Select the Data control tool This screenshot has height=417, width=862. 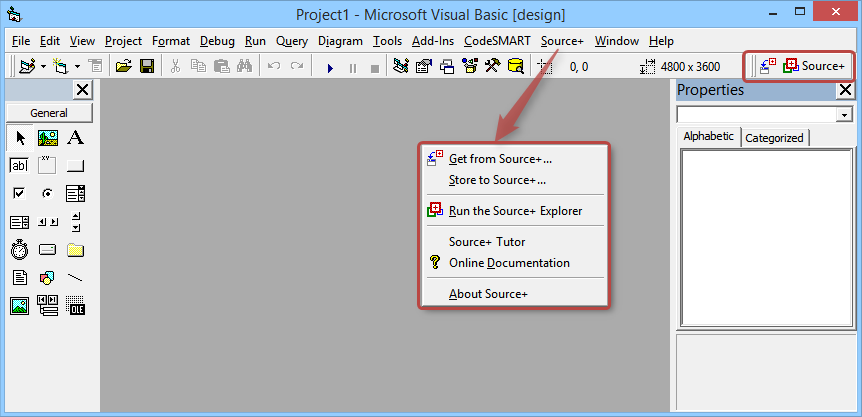(x=48, y=305)
